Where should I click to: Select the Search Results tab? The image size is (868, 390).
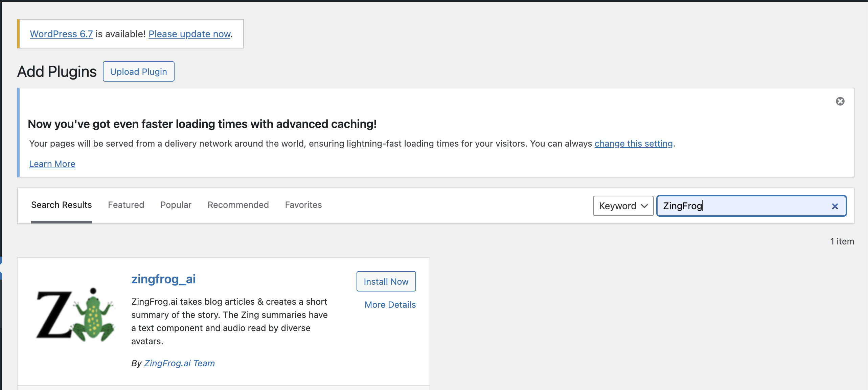62,205
